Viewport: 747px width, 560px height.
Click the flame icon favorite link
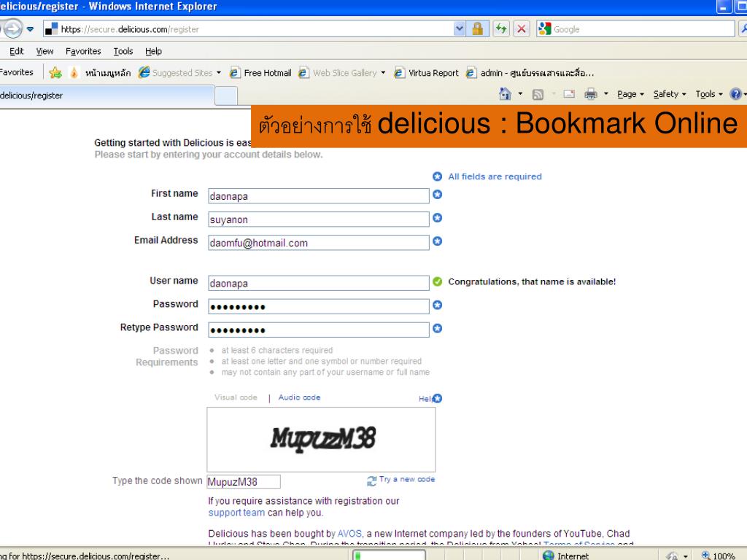[74, 72]
